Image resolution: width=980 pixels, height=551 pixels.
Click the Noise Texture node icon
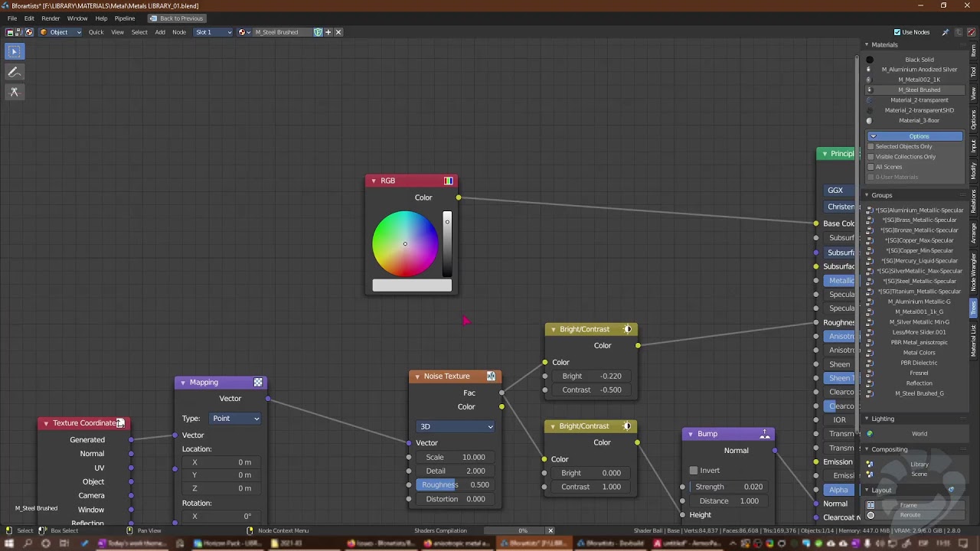click(492, 376)
